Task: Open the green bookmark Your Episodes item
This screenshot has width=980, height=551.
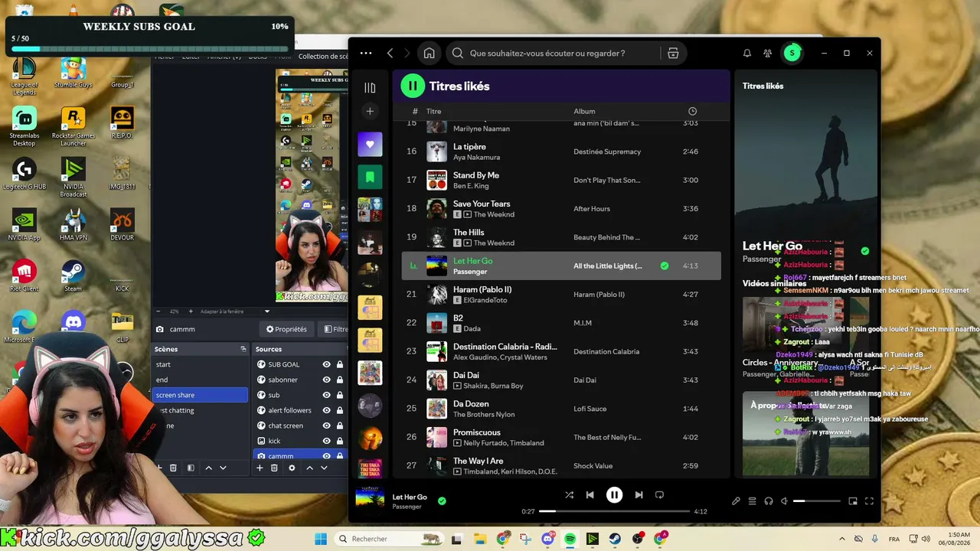Action: click(370, 177)
